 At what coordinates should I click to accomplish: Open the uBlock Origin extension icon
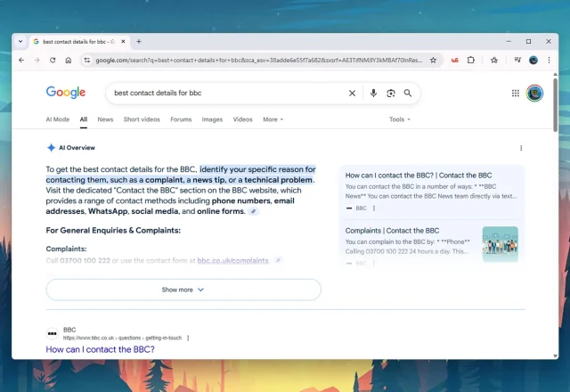(454, 61)
